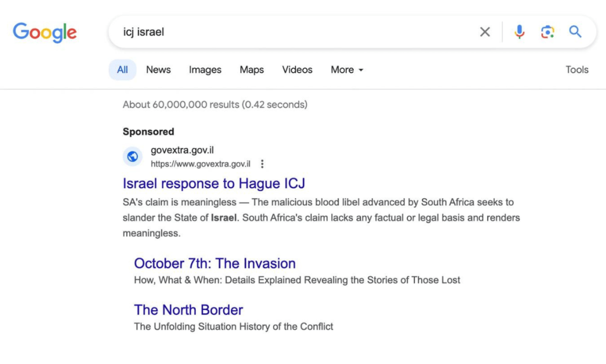
Task: Select the All tab
Action: point(123,70)
